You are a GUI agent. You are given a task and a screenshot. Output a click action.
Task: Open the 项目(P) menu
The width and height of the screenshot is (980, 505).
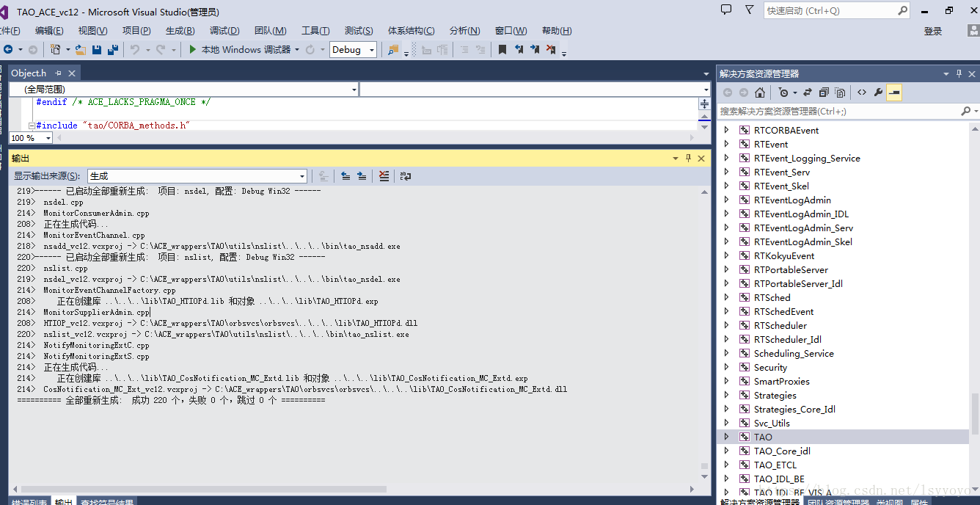click(x=136, y=31)
